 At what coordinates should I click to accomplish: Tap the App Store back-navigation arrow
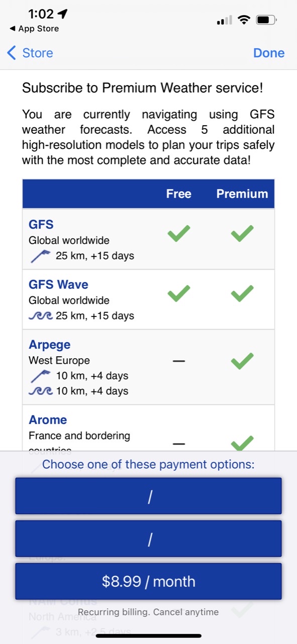[x=11, y=29]
